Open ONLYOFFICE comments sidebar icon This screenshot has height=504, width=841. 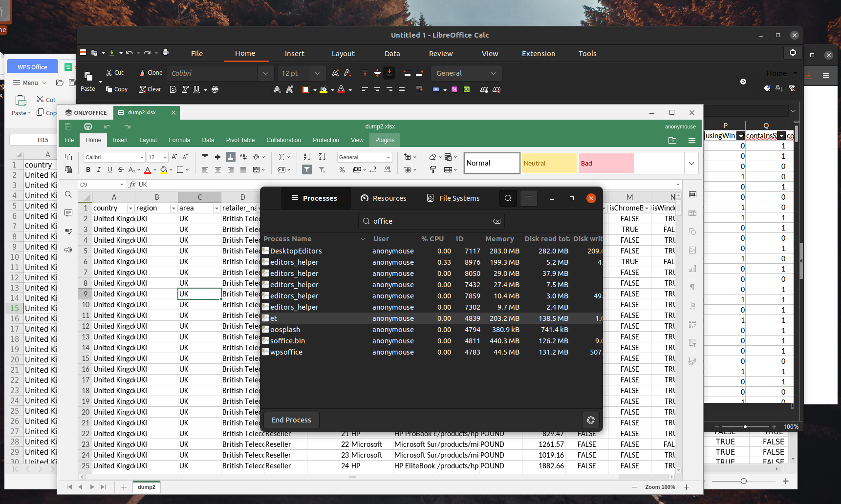pyautogui.click(x=68, y=213)
